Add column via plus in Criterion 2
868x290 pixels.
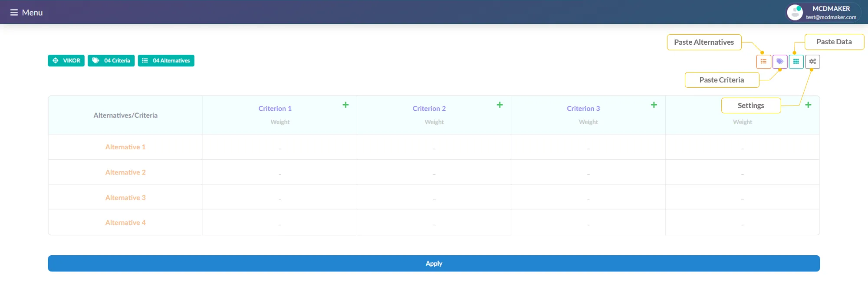(x=500, y=105)
